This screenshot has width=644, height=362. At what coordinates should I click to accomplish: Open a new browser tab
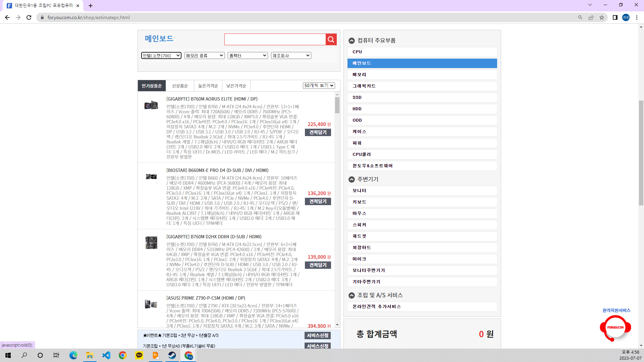pyautogui.click(x=91, y=6)
